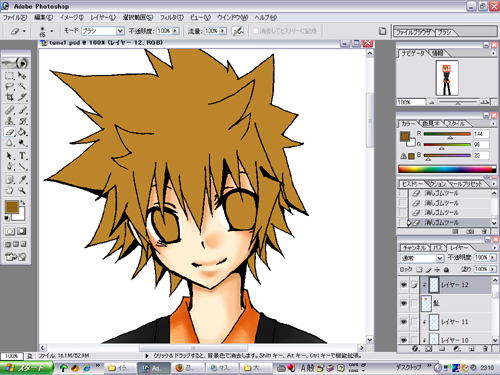The width and height of the screenshot is (500, 375).
Task: Select the Rectangular Marquee tool
Action: pyautogui.click(x=9, y=76)
